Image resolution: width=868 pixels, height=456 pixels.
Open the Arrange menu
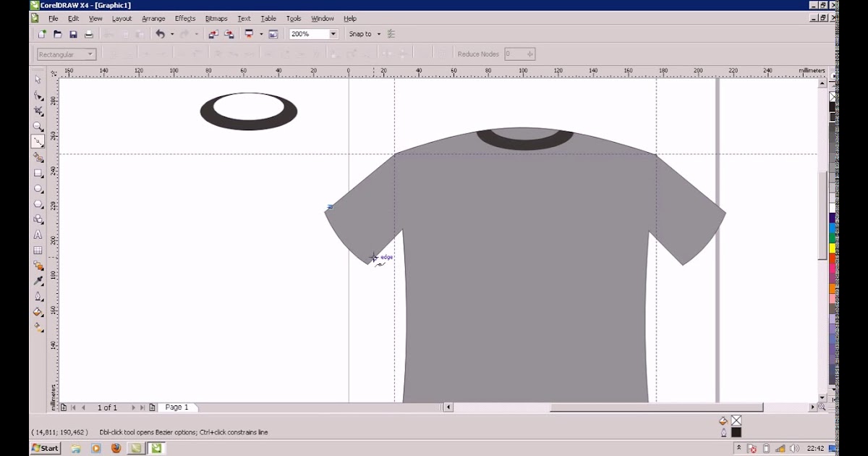[x=153, y=18]
